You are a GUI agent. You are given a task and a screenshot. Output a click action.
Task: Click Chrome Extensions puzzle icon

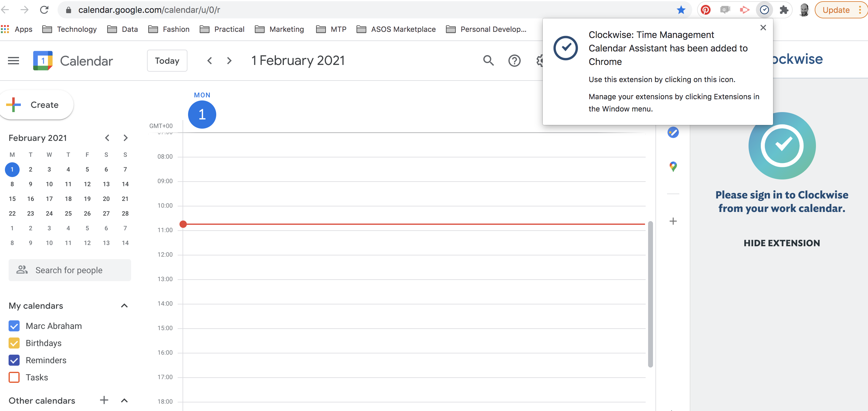click(784, 10)
